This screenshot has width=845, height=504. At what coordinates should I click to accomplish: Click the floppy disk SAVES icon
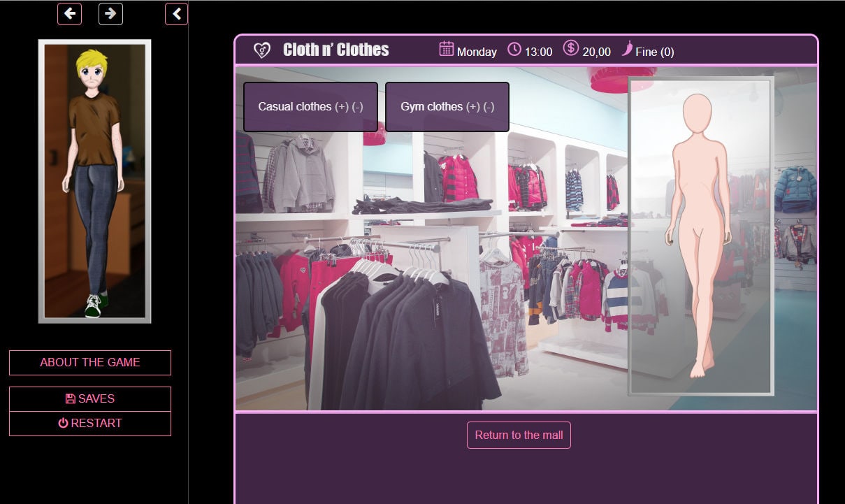pos(70,398)
